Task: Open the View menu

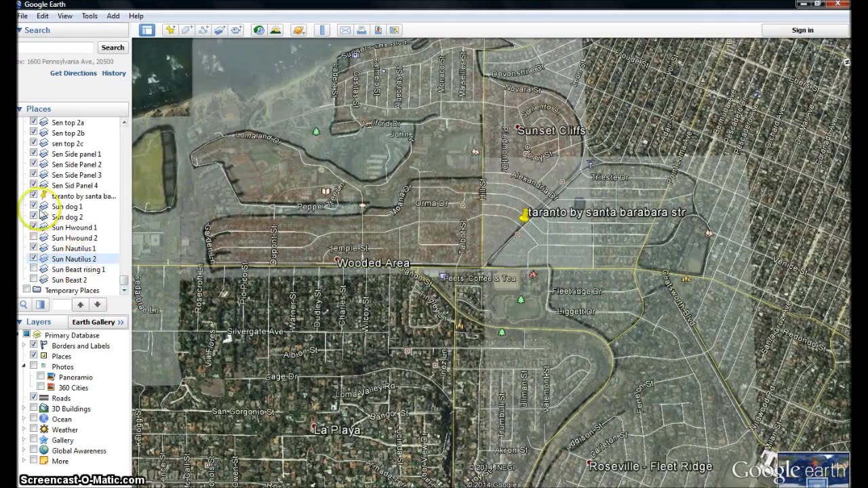Action: click(x=65, y=16)
